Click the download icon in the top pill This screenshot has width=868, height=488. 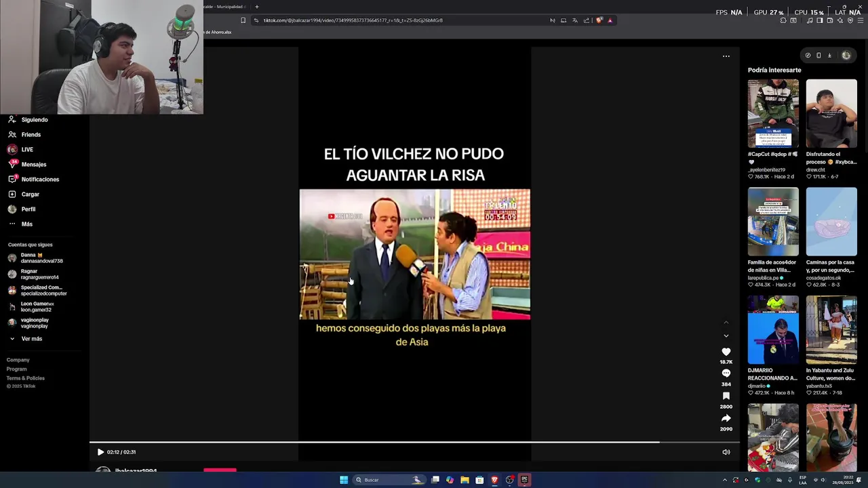(829, 56)
